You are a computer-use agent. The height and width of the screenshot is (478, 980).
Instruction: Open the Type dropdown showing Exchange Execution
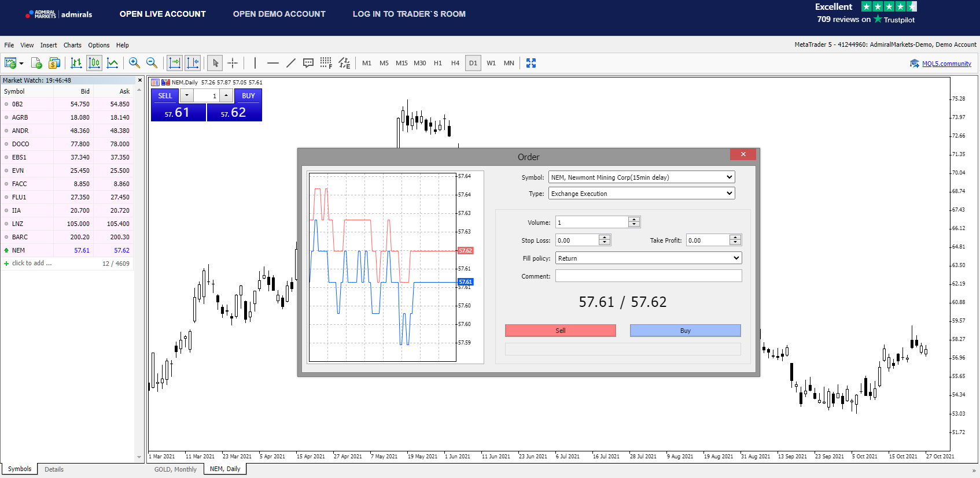(642, 194)
